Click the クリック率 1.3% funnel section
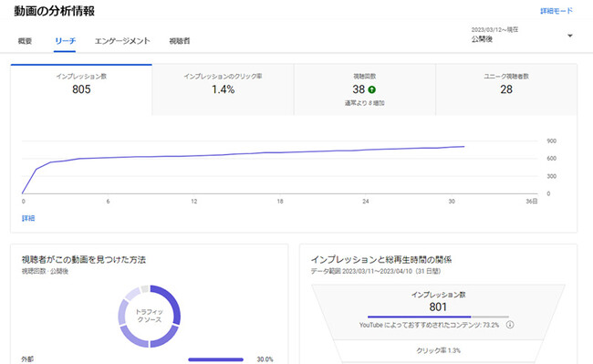This screenshot has height=364, width=593. pyautogui.click(x=438, y=350)
